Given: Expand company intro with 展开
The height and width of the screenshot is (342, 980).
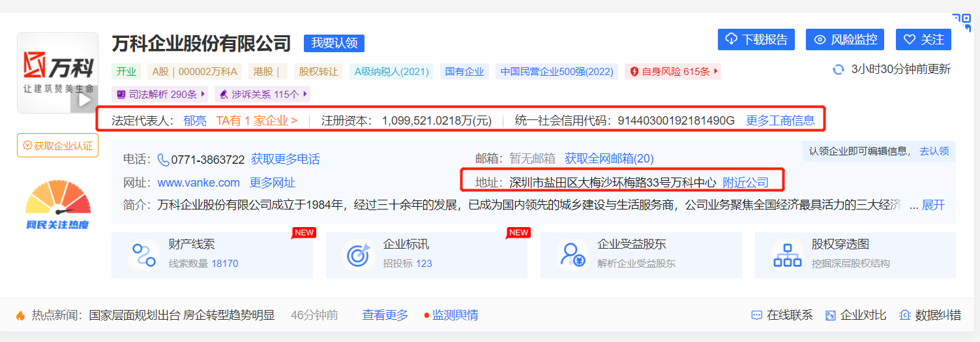Looking at the screenshot, I should [933, 205].
